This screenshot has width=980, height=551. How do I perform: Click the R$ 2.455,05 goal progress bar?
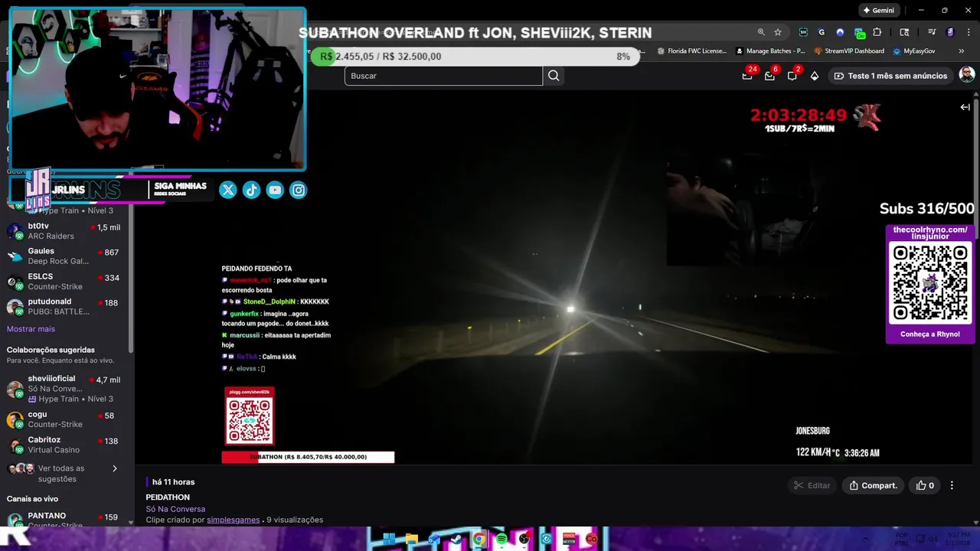click(475, 57)
